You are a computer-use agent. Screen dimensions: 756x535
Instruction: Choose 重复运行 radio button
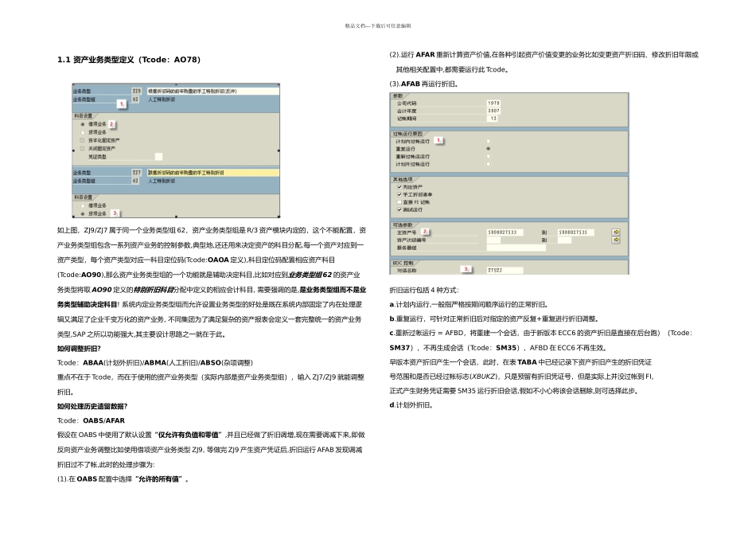(x=489, y=149)
